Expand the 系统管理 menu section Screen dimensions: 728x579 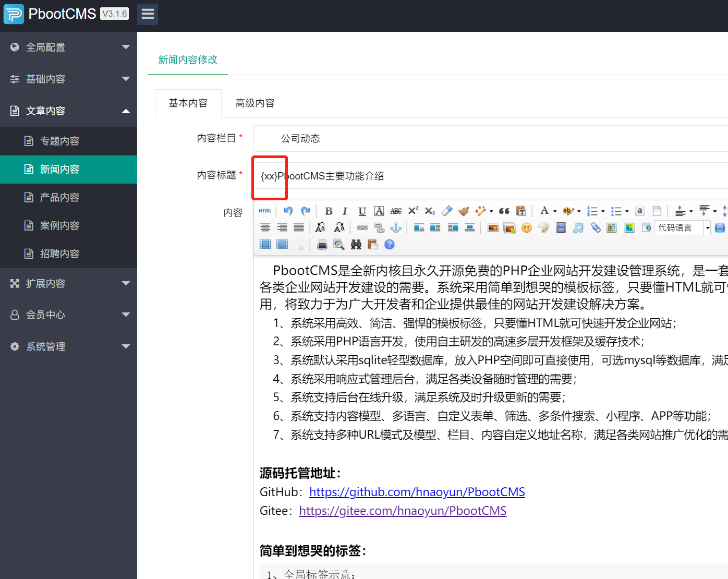tap(68, 347)
